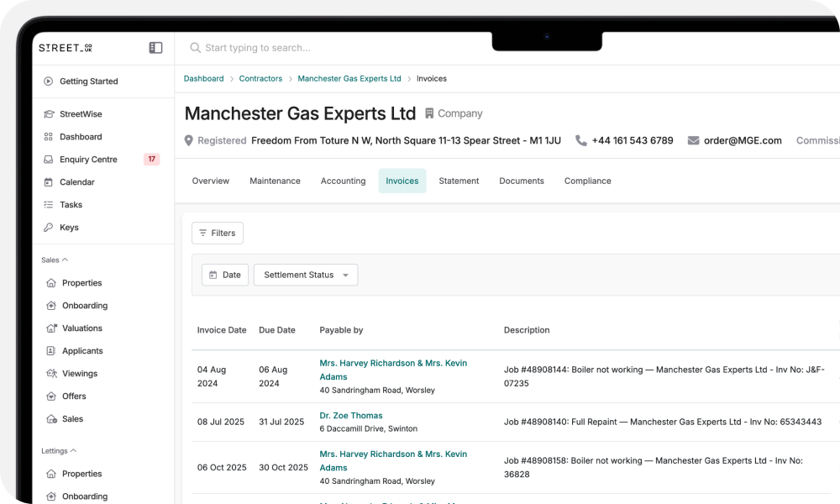Select the Offers tag icon
The image size is (840, 504).
tap(50, 396)
